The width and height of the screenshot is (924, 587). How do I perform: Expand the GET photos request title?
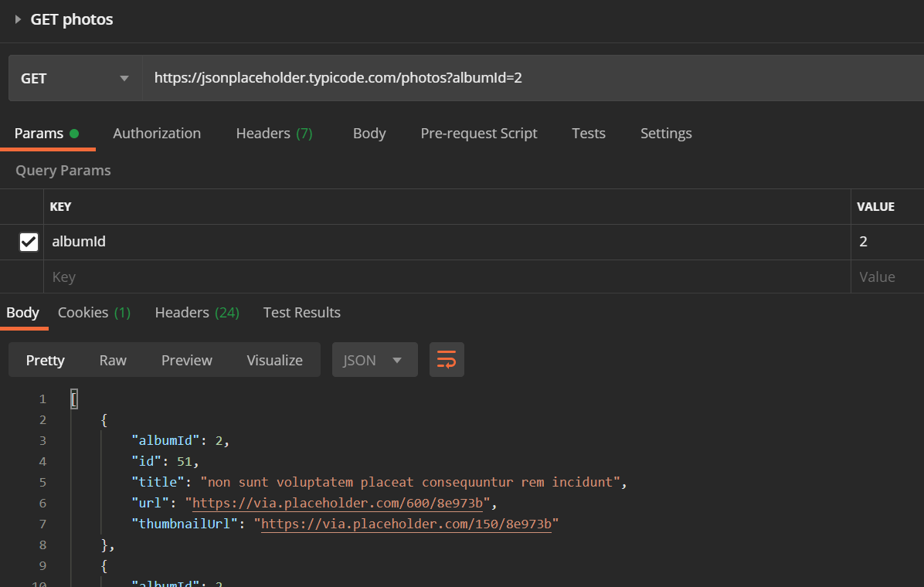(x=19, y=19)
